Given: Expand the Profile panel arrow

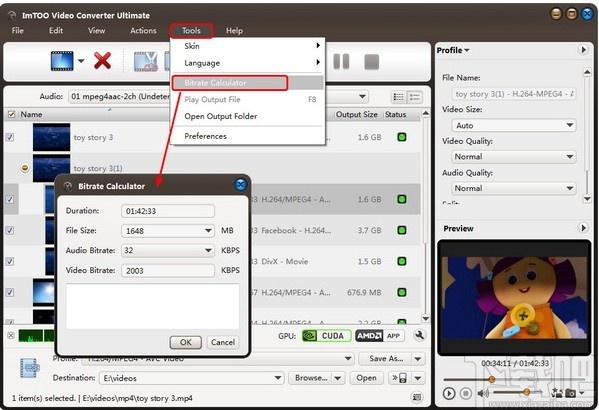Looking at the screenshot, I should 583,50.
